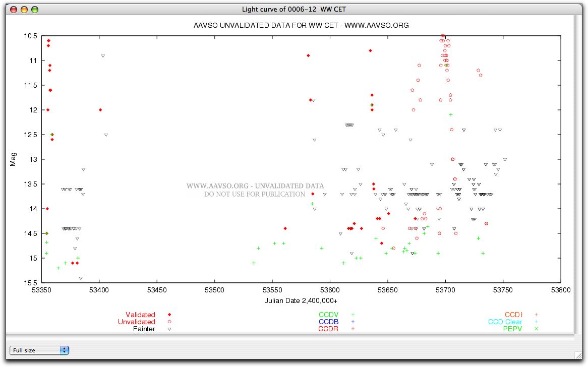Screen dimensions: 588x367
Task: Click the Mag y-axis label
Action: (x=13, y=159)
